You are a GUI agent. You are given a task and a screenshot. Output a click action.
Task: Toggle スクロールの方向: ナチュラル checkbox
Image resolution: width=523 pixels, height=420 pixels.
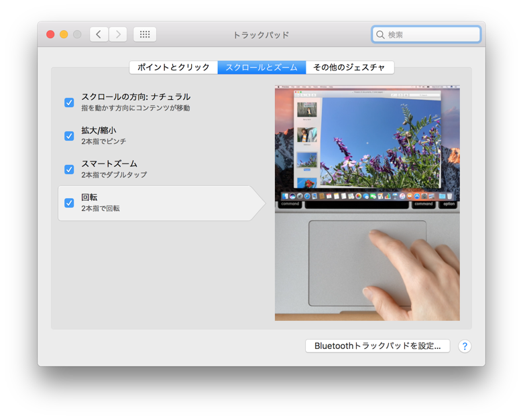69,102
